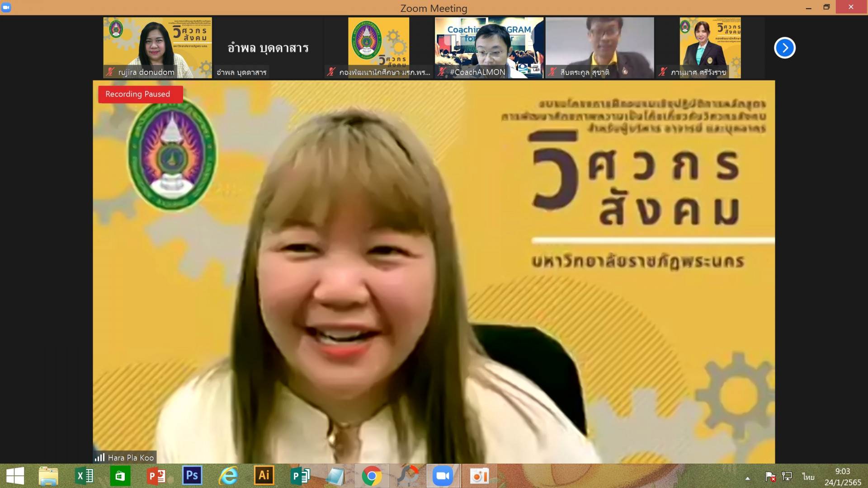This screenshot has width=868, height=488.
Task: Open the clock showing 9:03
Action: (842, 477)
